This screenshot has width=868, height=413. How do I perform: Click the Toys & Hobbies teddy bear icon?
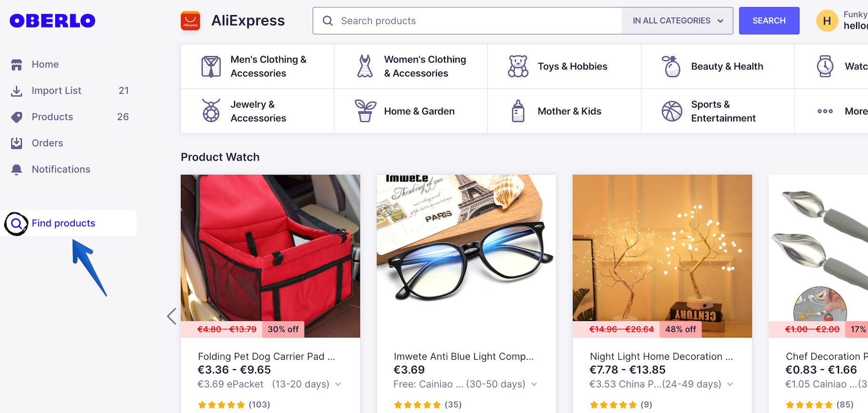tap(518, 66)
